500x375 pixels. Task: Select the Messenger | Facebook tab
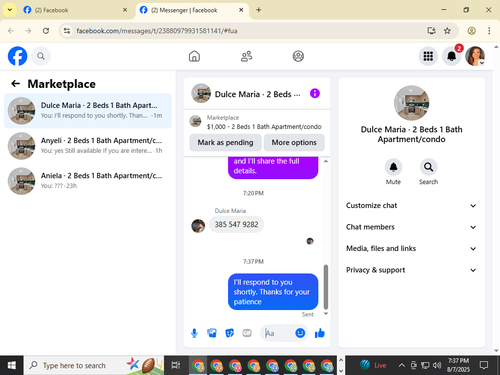click(x=192, y=10)
